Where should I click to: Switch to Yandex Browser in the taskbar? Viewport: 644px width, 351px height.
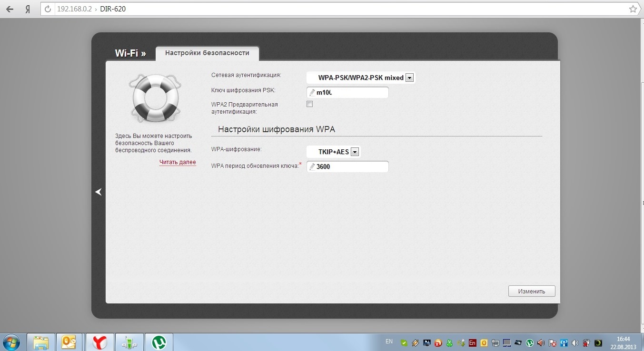click(x=99, y=342)
